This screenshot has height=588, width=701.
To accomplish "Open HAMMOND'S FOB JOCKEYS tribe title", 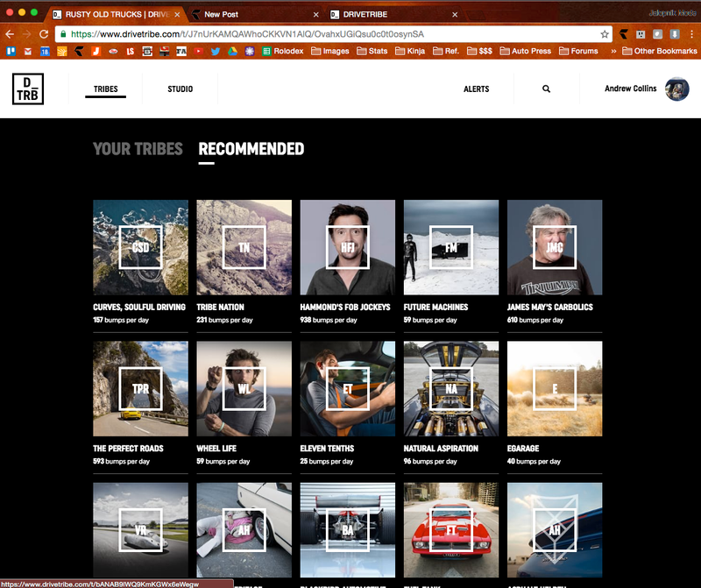I will (x=345, y=308).
